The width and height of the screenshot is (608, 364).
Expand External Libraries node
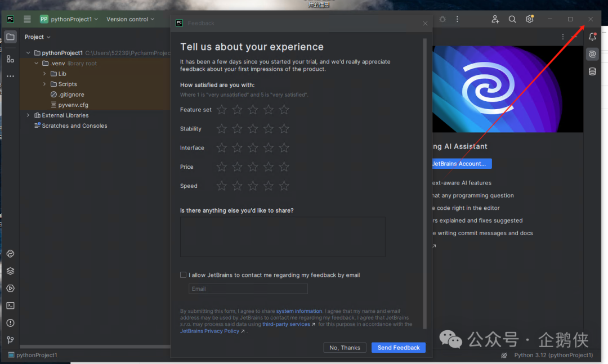tap(28, 115)
